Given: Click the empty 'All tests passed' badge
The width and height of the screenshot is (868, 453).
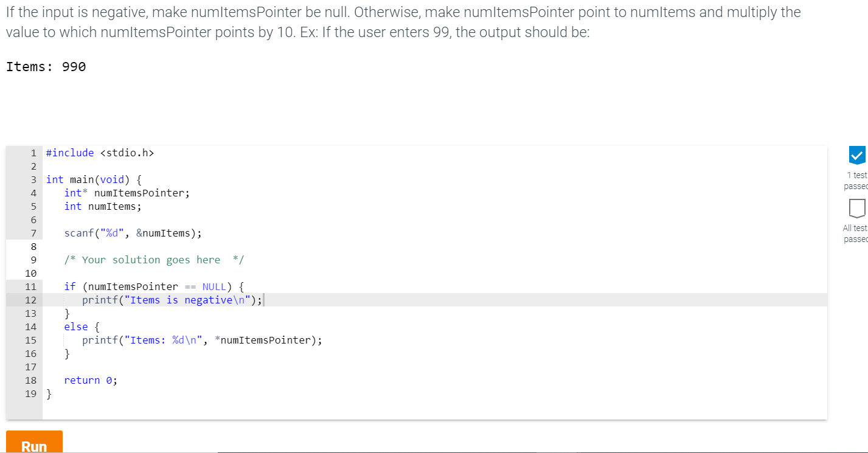Looking at the screenshot, I should click(x=856, y=209).
